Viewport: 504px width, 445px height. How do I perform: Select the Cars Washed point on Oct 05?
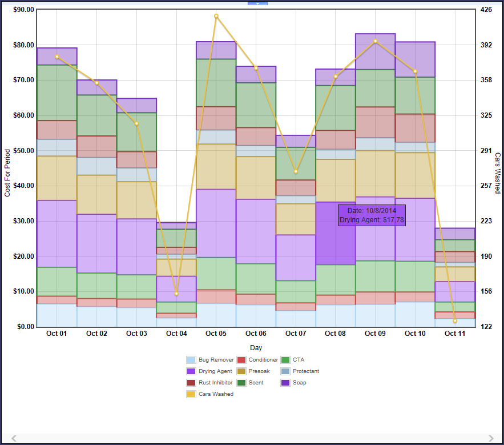pos(216,16)
